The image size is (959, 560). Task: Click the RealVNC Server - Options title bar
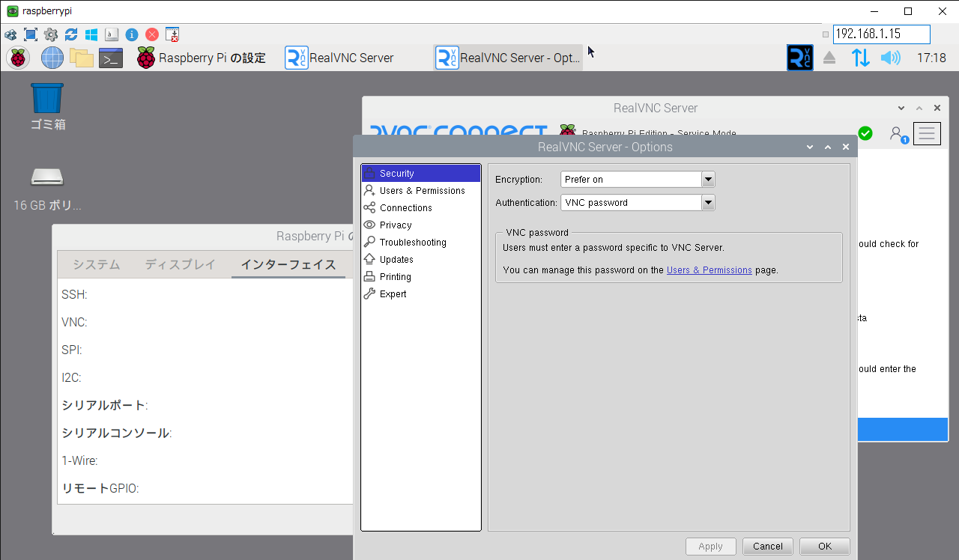tap(605, 147)
